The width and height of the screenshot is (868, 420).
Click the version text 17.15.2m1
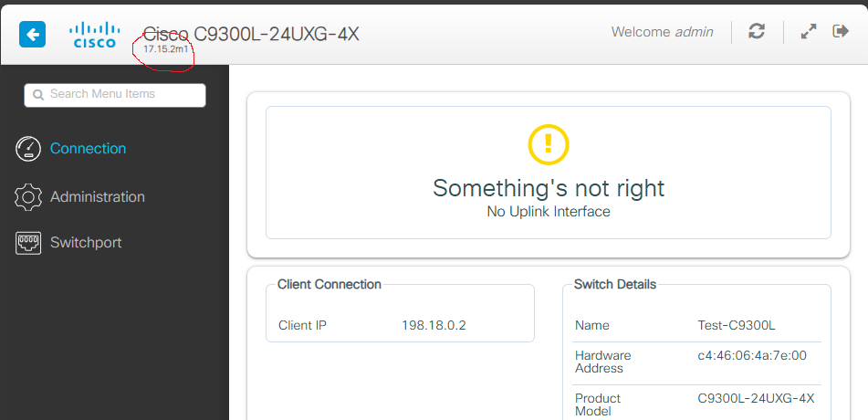(x=165, y=50)
